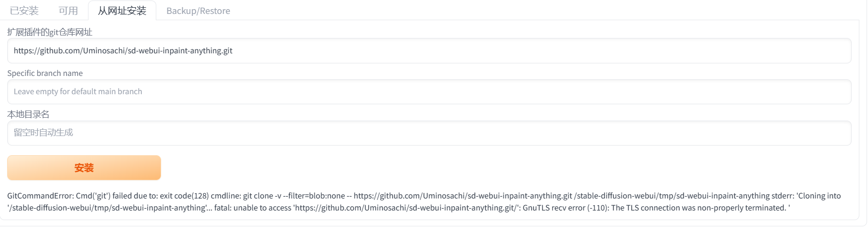The width and height of the screenshot is (868, 235).
Task: Switch to the 已安装 tab
Action: click(x=24, y=11)
